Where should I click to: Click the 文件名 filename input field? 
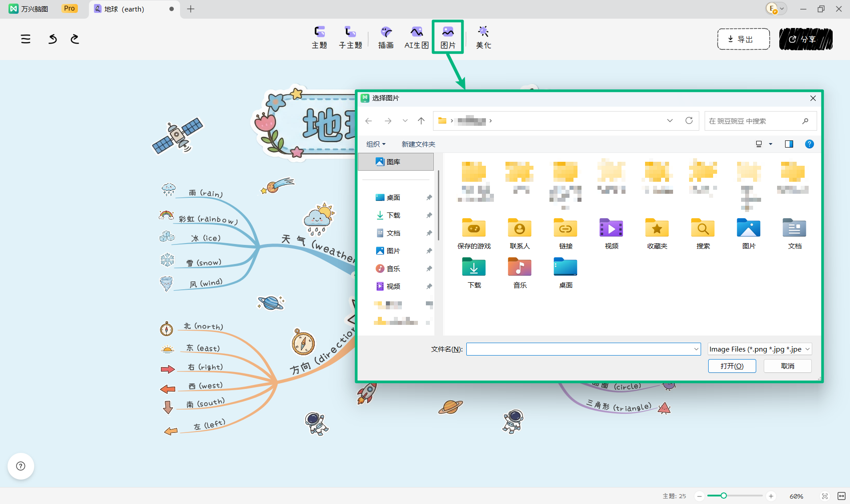pos(583,349)
